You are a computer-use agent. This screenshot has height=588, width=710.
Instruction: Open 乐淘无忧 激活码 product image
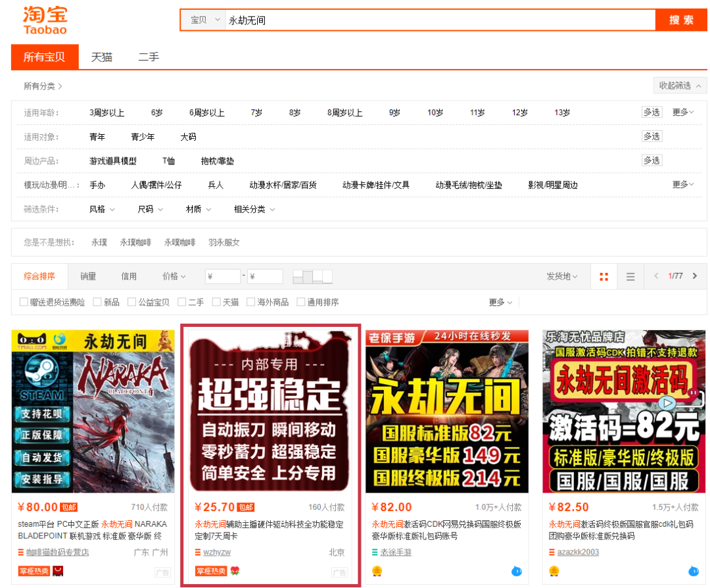point(624,411)
